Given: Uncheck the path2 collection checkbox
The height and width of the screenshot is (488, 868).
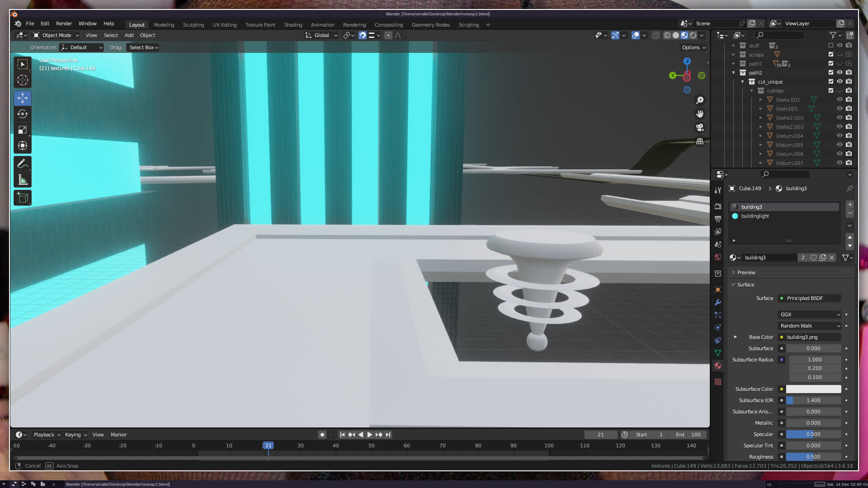Looking at the screenshot, I should [831, 73].
